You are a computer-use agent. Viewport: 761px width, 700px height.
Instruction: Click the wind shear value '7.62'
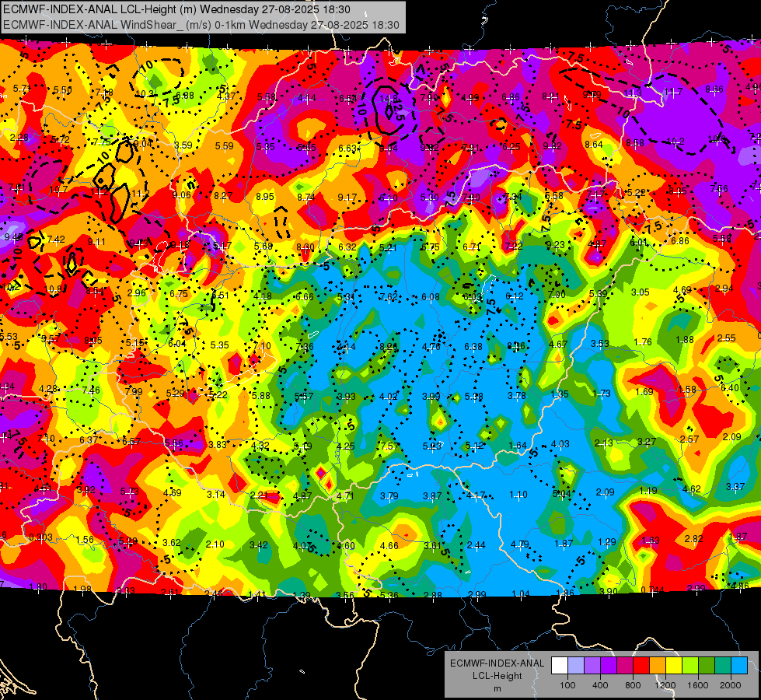click(388, 297)
